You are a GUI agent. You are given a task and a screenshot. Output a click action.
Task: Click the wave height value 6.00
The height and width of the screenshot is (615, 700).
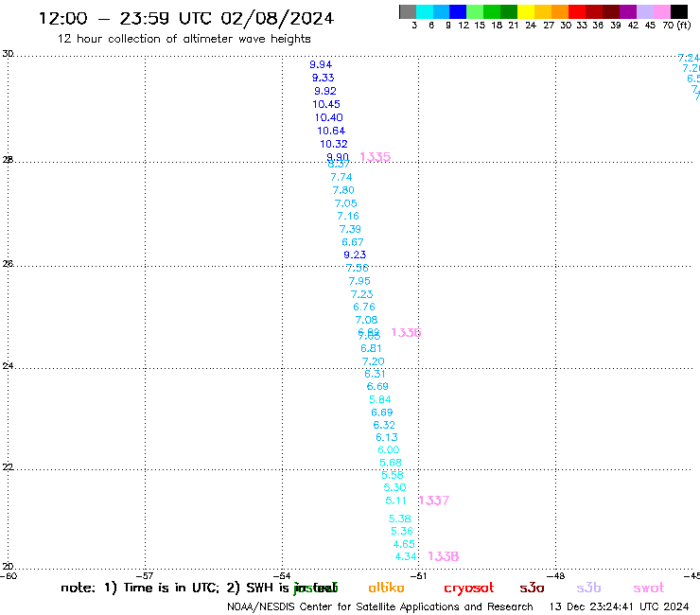click(x=389, y=450)
